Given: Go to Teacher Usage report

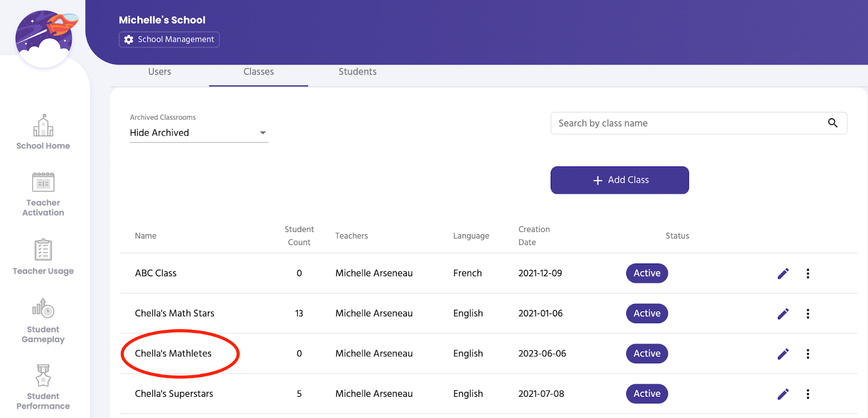Looking at the screenshot, I should (x=43, y=257).
